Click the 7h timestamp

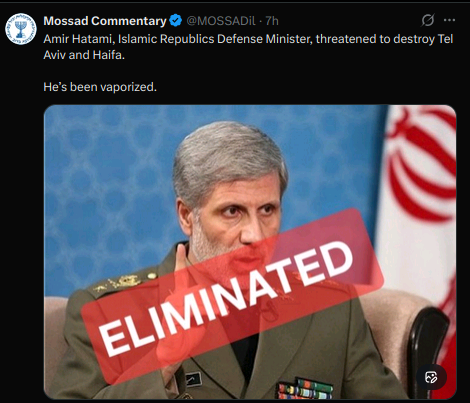pos(272,21)
